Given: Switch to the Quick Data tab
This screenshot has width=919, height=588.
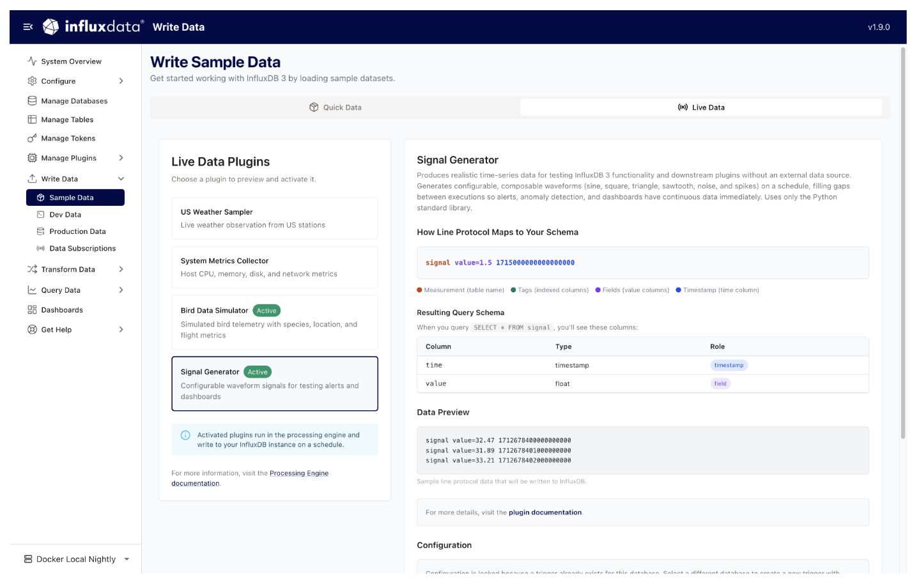Looking at the screenshot, I should pos(336,107).
